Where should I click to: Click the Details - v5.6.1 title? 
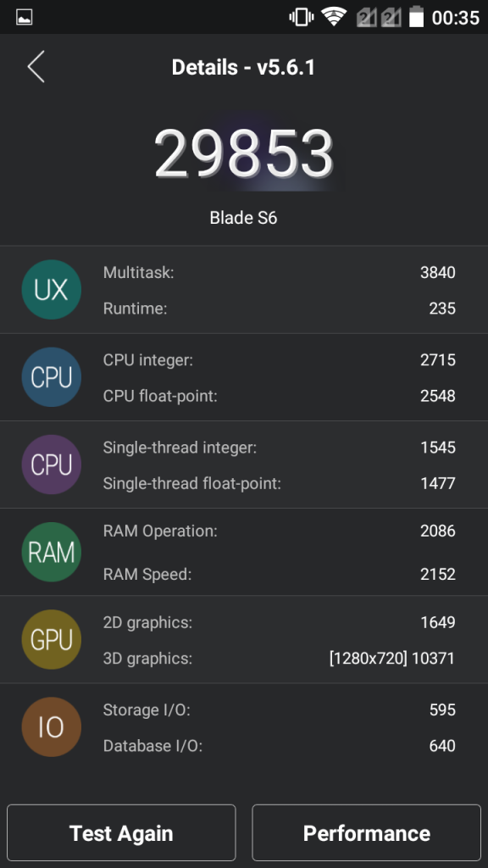(x=243, y=68)
